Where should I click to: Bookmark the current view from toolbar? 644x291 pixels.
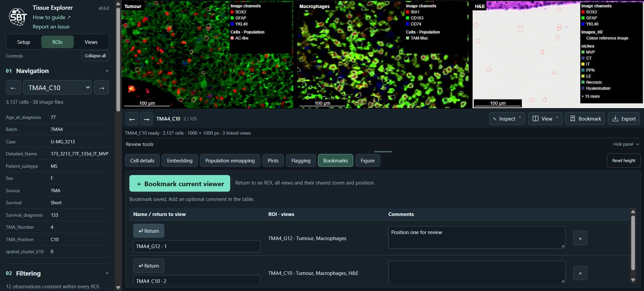tap(585, 119)
